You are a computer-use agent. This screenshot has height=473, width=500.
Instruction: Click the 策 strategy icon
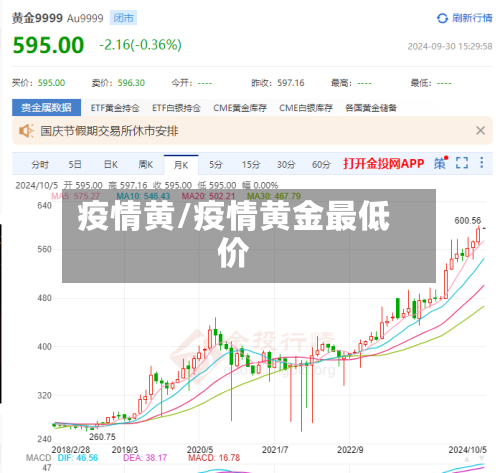441,163
